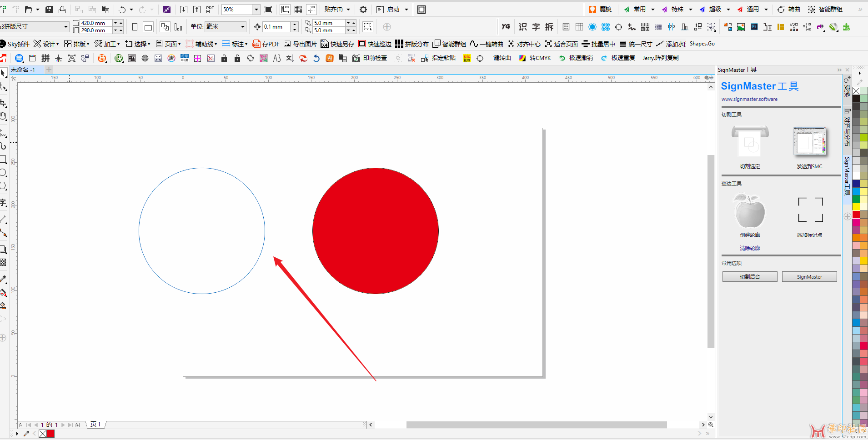Click the Export arrow icon
Screen dimensions: 868x440
pos(197,9)
